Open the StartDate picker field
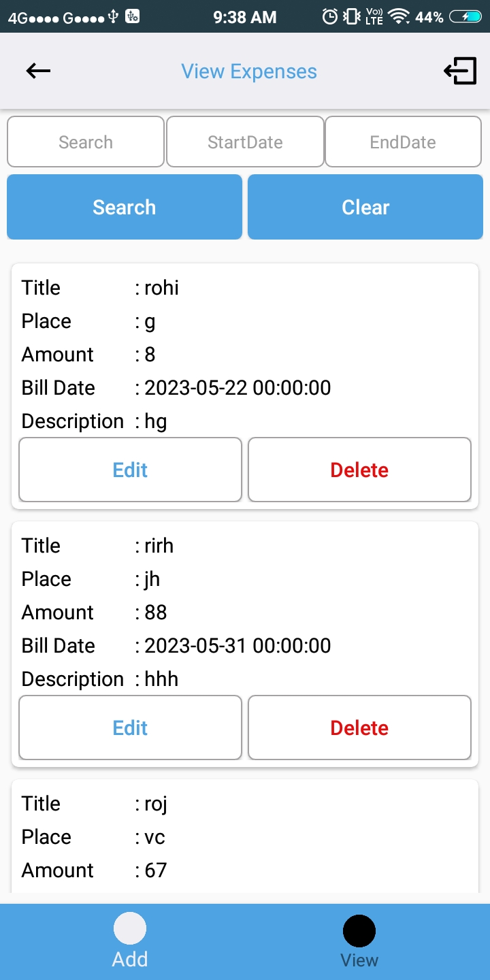This screenshot has width=490, height=980. (245, 142)
